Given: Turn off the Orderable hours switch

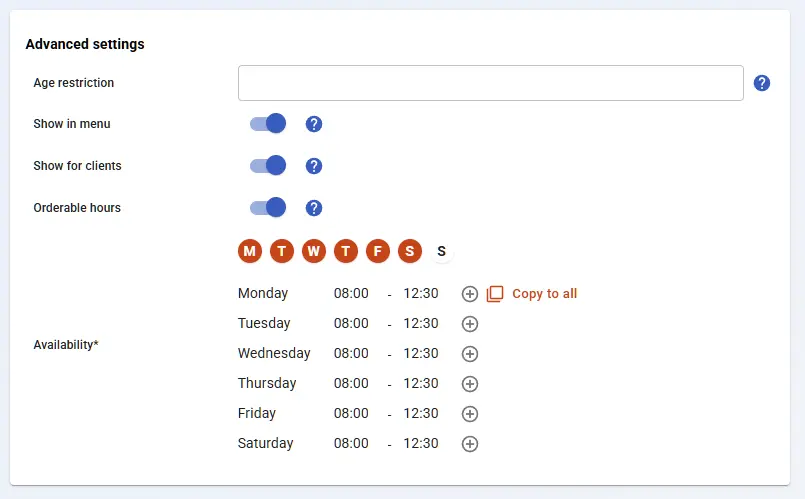Looking at the screenshot, I should [x=268, y=208].
